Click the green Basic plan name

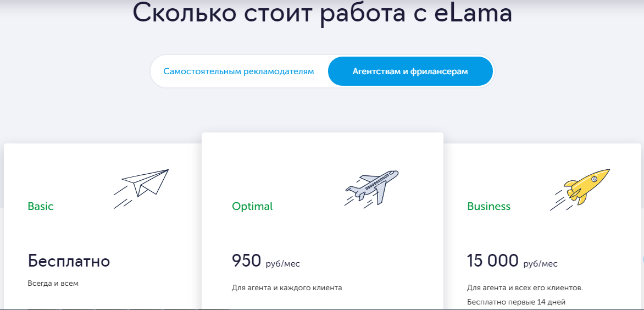click(41, 207)
